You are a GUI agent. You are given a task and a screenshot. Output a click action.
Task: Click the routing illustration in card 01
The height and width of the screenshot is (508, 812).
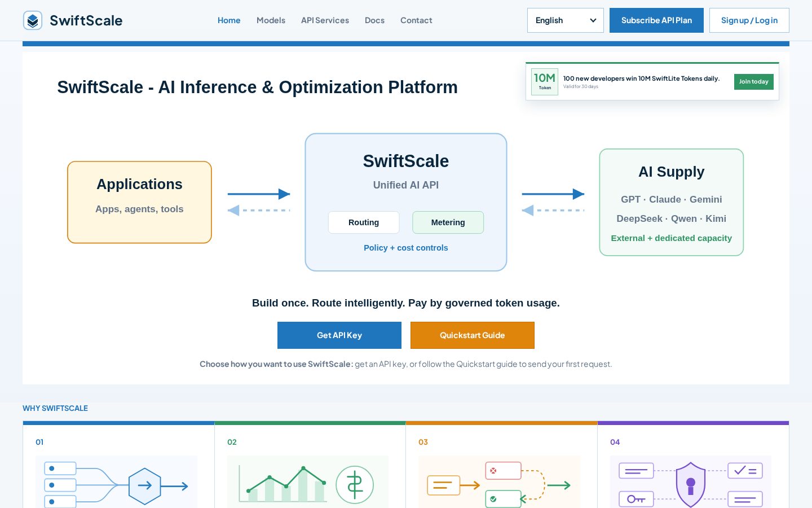117,481
